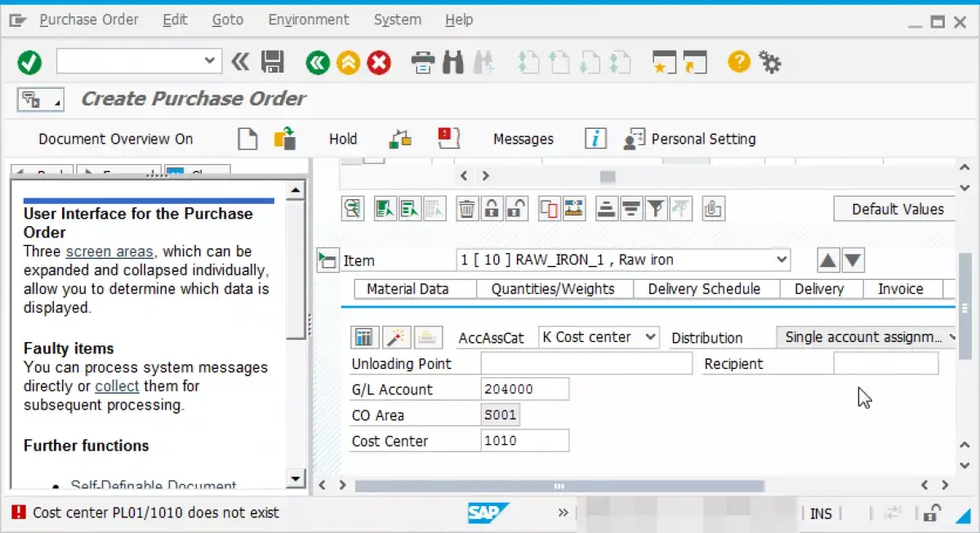Go back using the green Back icon
The width and height of the screenshot is (980, 533).
(318, 62)
